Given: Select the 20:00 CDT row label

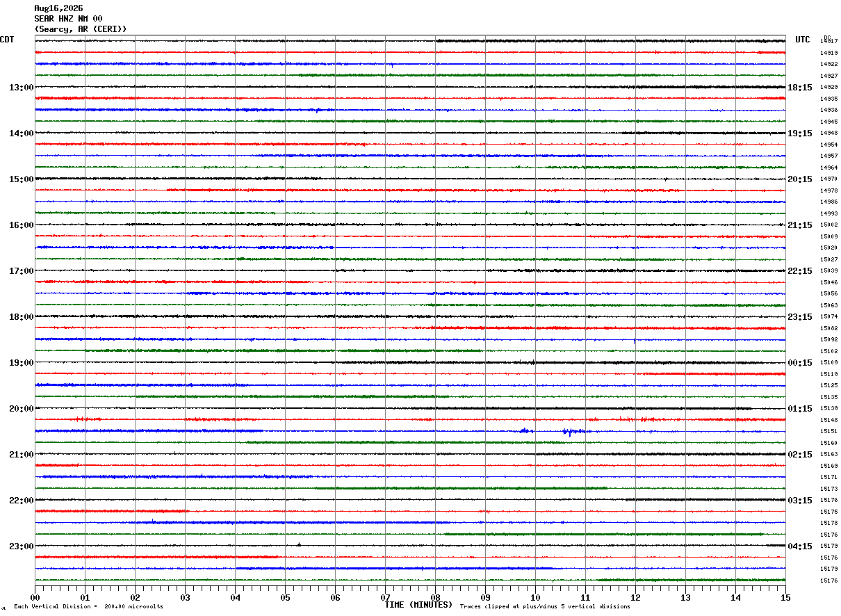Looking at the screenshot, I should (x=22, y=409).
